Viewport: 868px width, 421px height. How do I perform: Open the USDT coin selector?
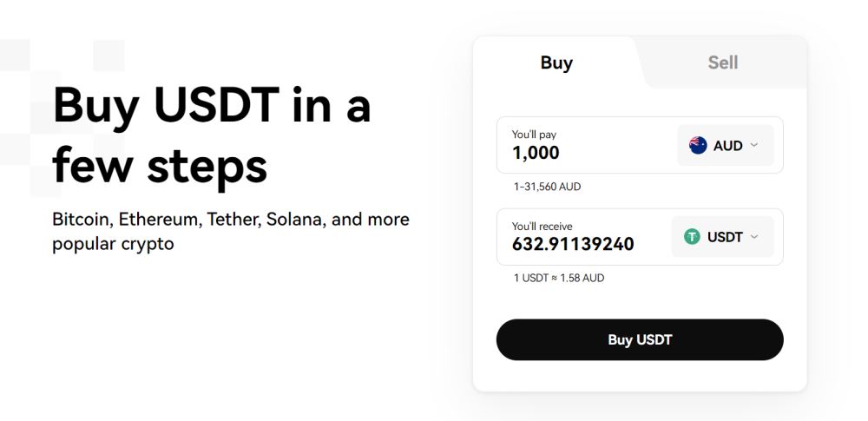click(x=722, y=237)
